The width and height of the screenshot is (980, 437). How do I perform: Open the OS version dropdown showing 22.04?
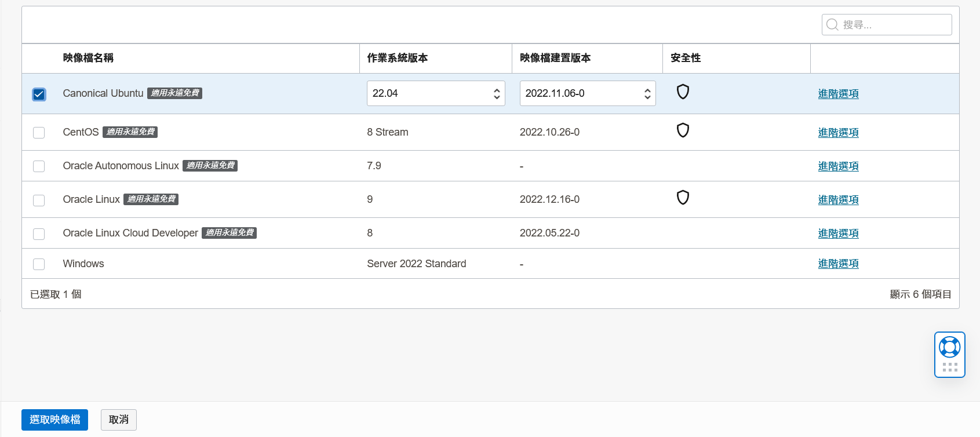(436, 93)
